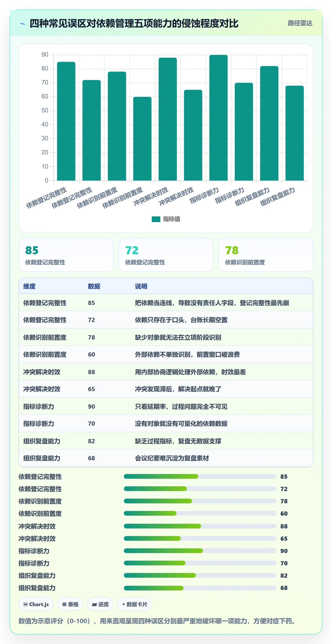Click row text 冲突发现滞后，解决起点就晚了
The width and height of the screenshot is (332, 644).
coord(178,389)
